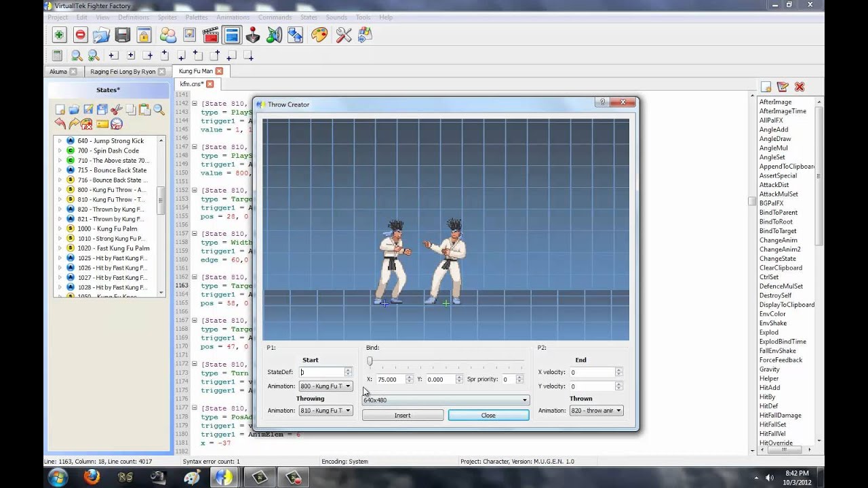
Task: Click the red Undo arrow in States panel
Action: point(60,123)
